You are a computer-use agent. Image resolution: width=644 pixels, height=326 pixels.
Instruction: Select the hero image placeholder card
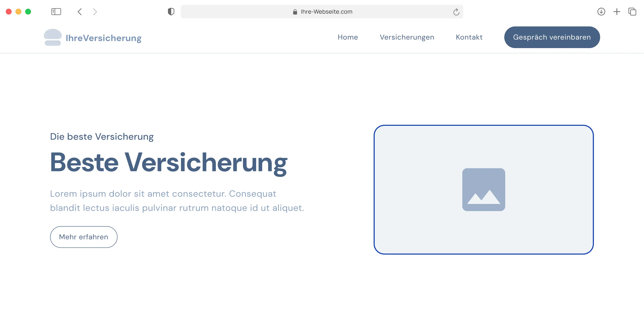tap(483, 190)
